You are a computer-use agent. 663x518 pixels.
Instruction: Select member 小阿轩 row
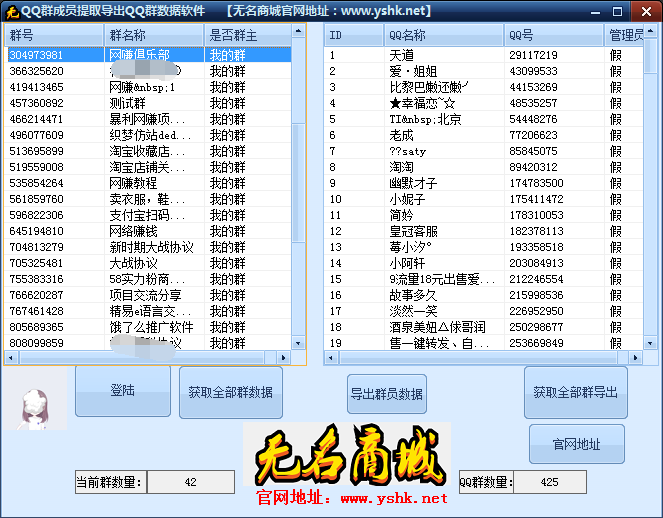(x=484, y=263)
